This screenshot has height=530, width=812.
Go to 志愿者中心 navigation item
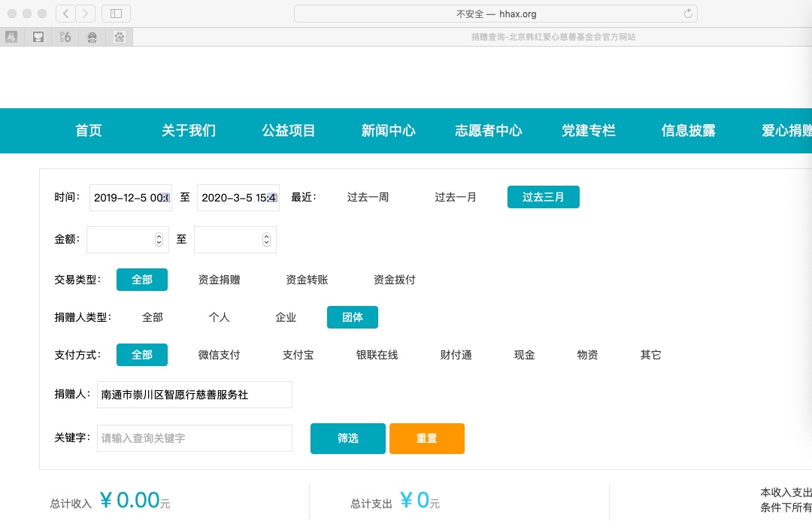[x=488, y=131]
